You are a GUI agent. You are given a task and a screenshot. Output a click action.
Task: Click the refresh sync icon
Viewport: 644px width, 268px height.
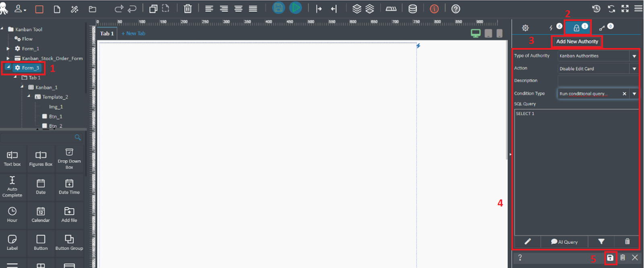click(x=611, y=8)
